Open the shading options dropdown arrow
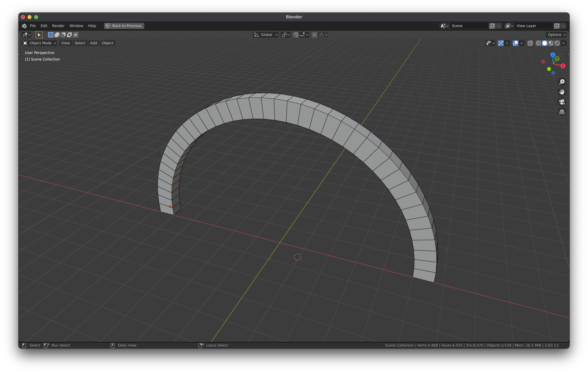 pyautogui.click(x=564, y=43)
